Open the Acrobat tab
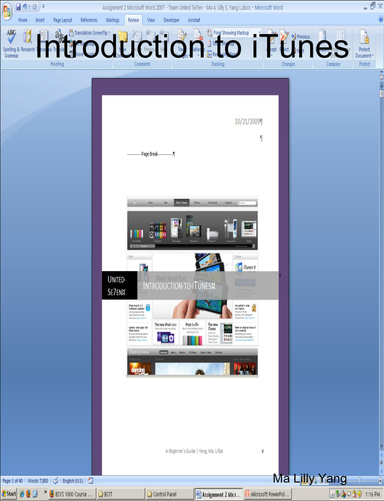The image size is (384, 501). 194,20
